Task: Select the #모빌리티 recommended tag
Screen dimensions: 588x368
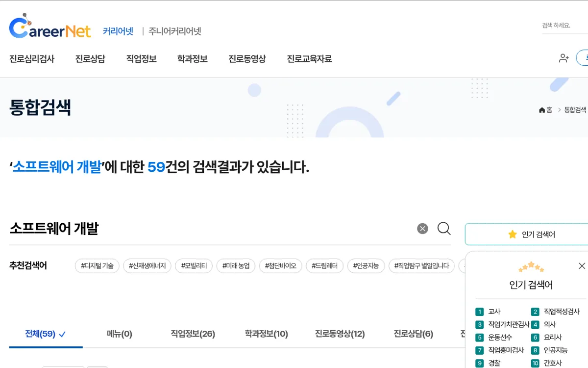Action: tap(194, 266)
